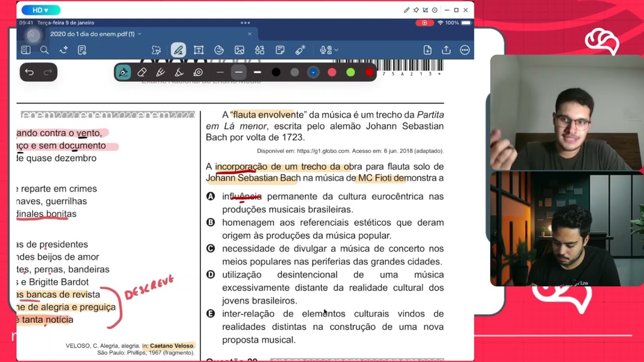The image size is (644, 362).
Task: Open the HD quality dropdown
Action: pyautogui.click(x=41, y=10)
